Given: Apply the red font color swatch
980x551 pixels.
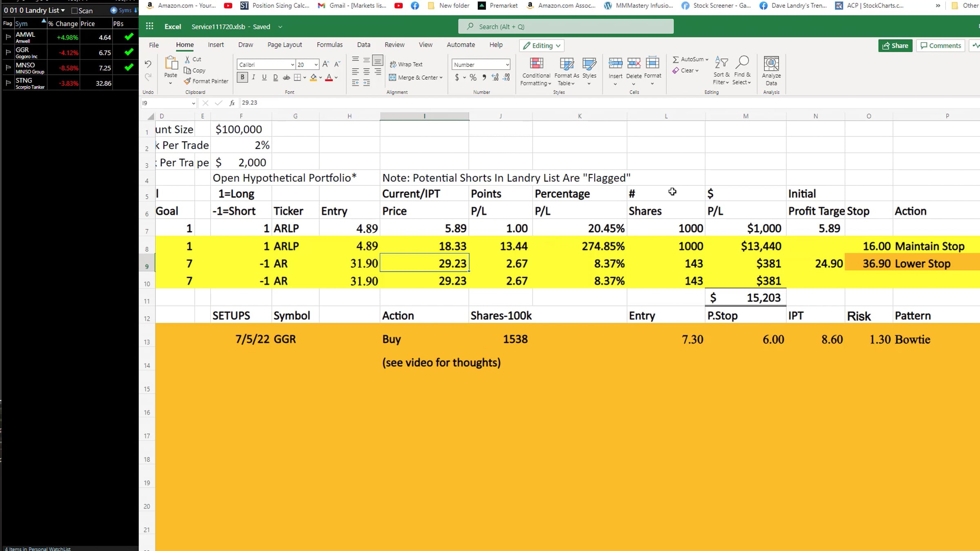Looking at the screenshot, I should [329, 77].
